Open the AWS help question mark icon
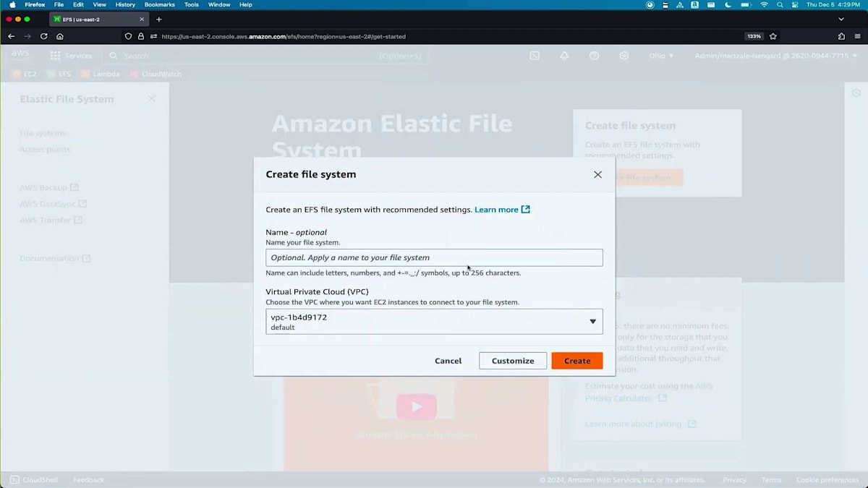 [594, 56]
